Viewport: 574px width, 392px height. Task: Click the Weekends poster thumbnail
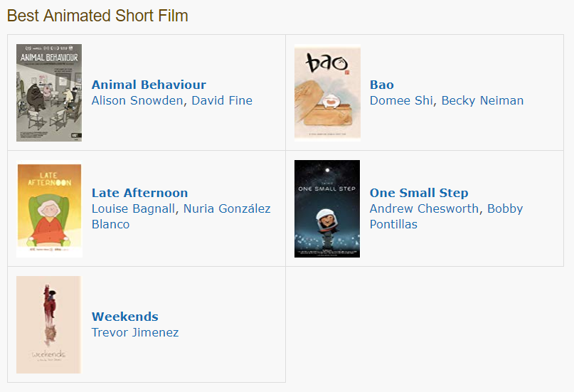tap(49, 324)
